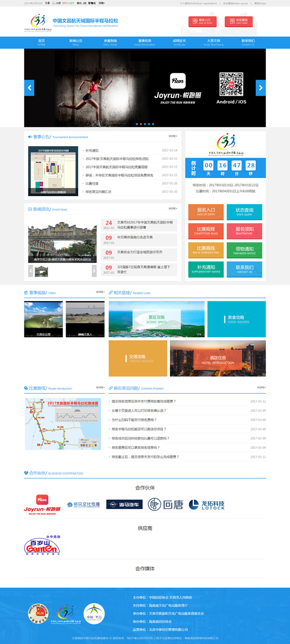Select the first banner carousel indicator dot

coord(137,124)
